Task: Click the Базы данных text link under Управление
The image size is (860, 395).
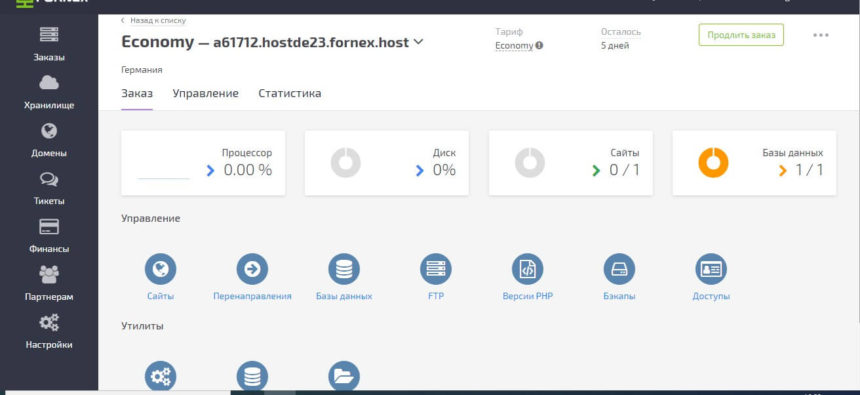Action: [344, 296]
